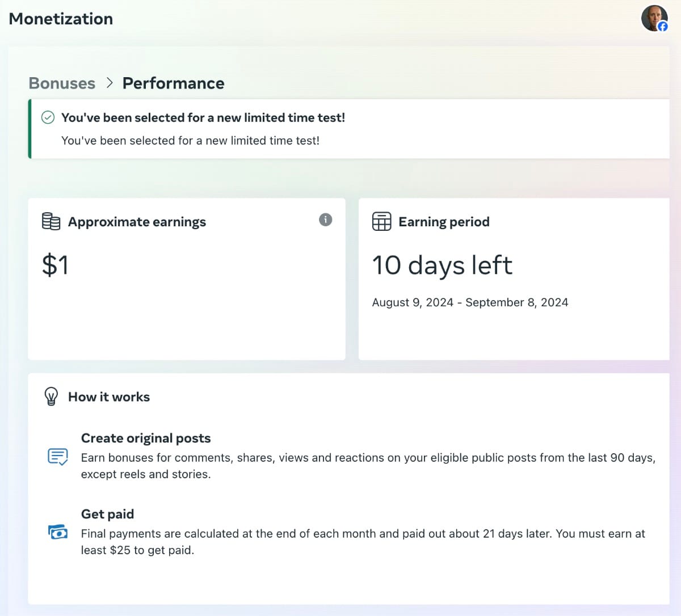
Task: Click the Facebook badge on the profile picture
Action: [x=663, y=26]
